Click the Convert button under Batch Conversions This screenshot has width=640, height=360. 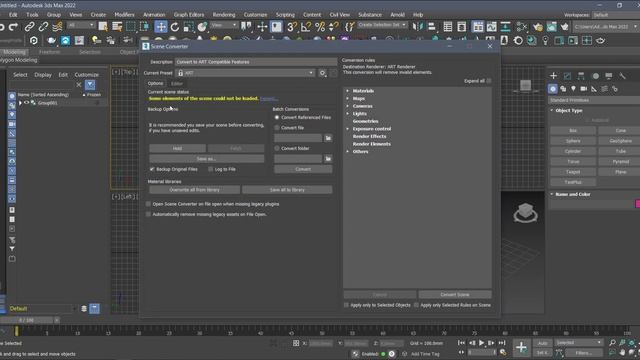pyautogui.click(x=303, y=169)
